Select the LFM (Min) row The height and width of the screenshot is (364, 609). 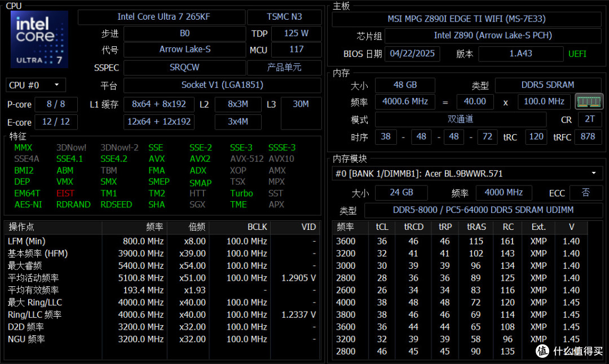pos(162,241)
